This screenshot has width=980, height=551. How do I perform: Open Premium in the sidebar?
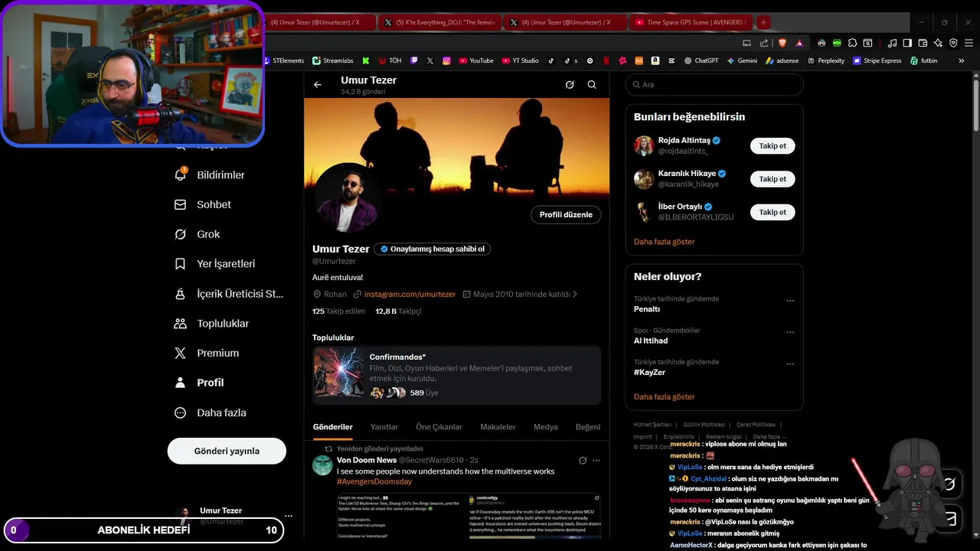point(207,353)
